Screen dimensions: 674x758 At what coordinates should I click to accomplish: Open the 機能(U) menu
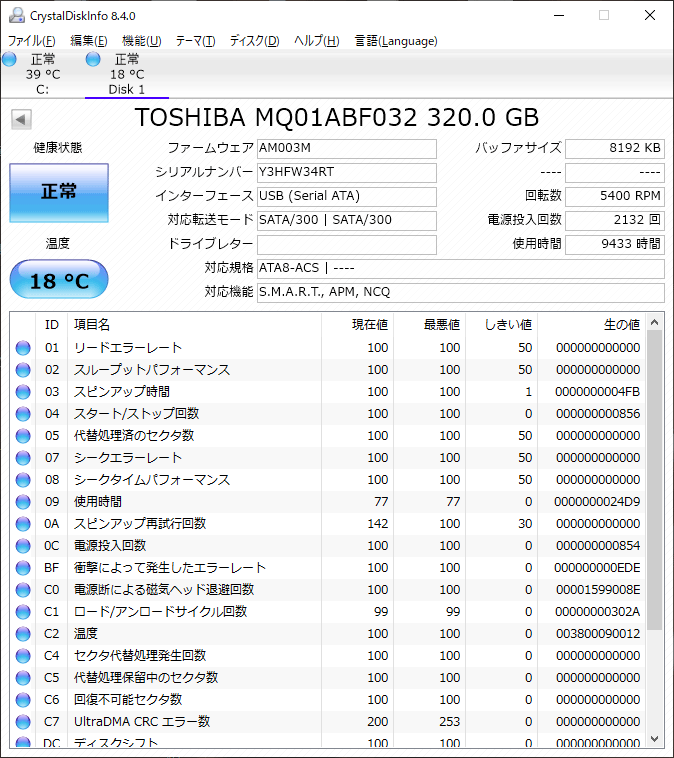coord(141,41)
